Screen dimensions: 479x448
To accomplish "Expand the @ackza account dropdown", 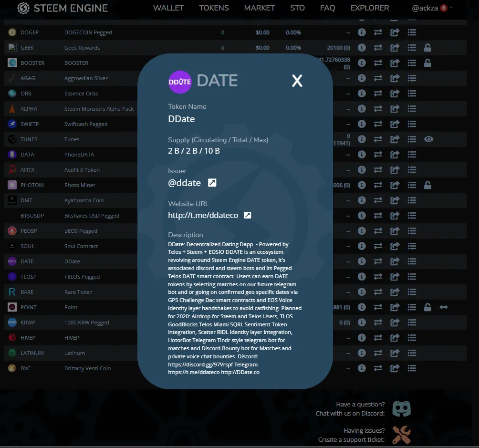I will tap(432, 8).
